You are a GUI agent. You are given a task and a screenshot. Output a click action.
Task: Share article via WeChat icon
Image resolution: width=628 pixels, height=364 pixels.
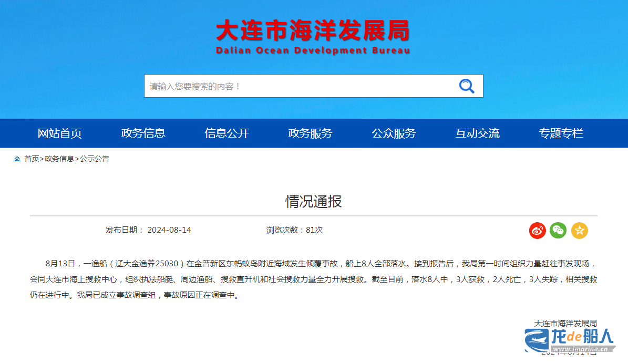[558, 231]
